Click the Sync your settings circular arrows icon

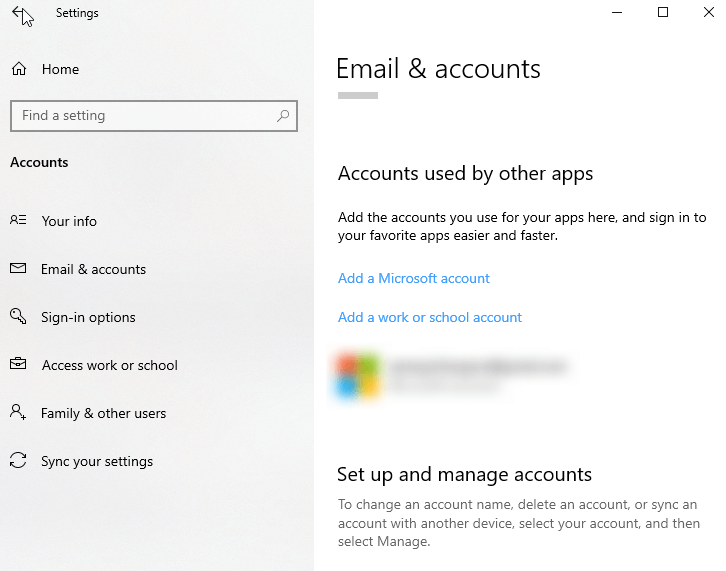(x=18, y=461)
